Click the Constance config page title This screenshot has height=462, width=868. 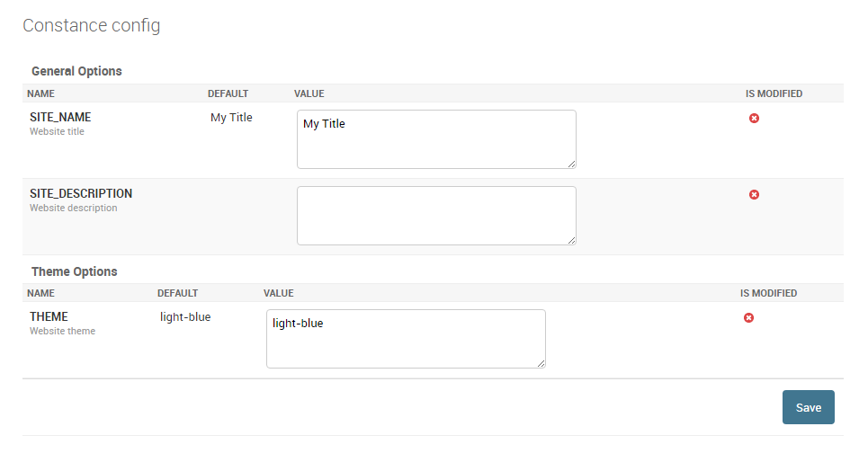click(x=92, y=25)
